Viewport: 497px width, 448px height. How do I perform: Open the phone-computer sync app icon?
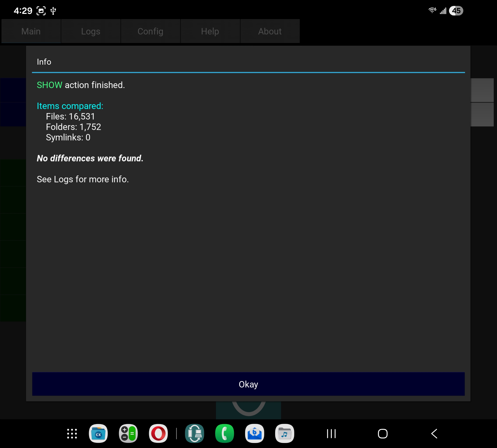coord(194,433)
